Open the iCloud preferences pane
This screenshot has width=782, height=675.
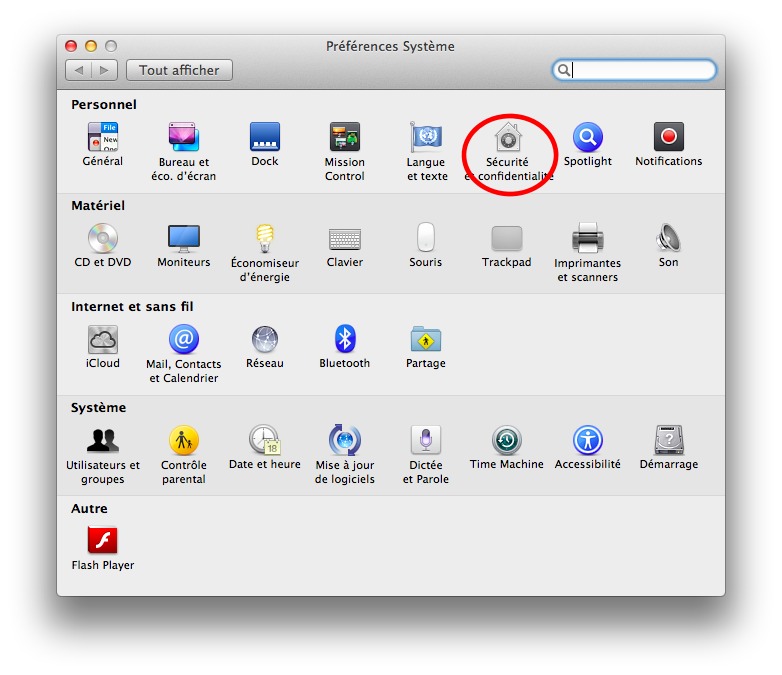tap(103, 340)
